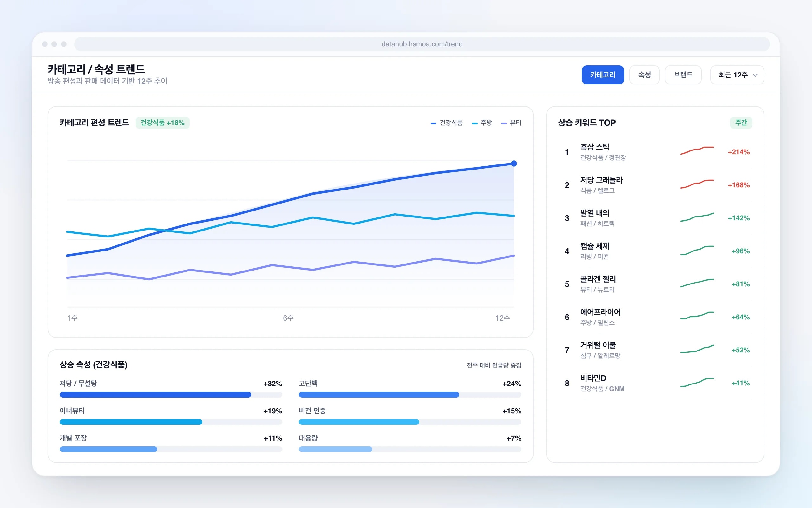Open the 최근 12주 period dropdown
The image size is (812, 508).
[737, 75]
